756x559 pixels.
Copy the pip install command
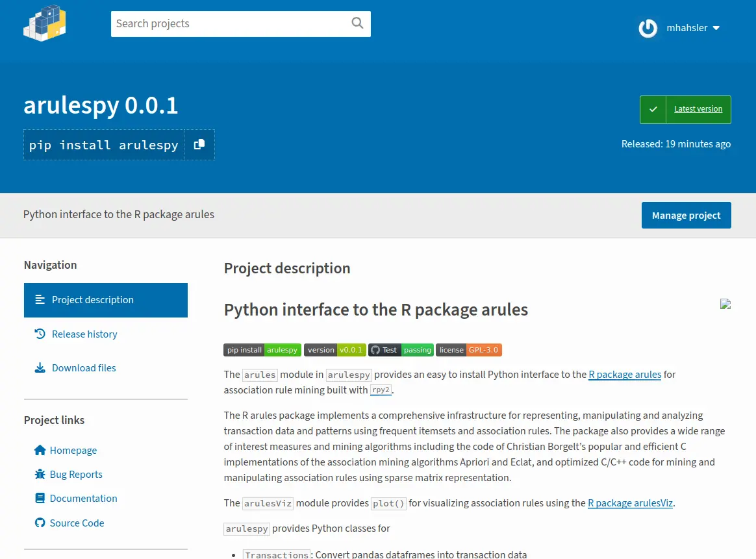[x=199, y=145]
